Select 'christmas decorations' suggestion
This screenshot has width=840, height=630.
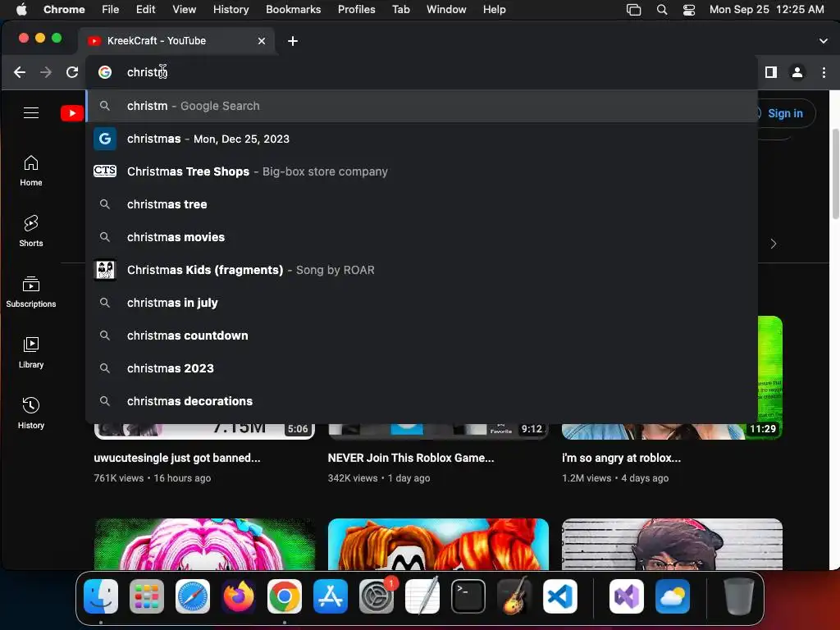point(422,400)
